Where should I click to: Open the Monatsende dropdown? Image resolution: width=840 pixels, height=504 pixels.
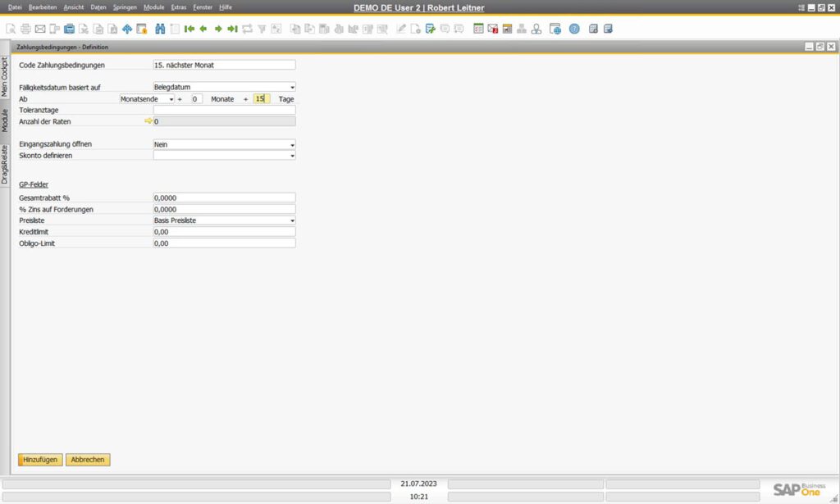click(171, 99)
